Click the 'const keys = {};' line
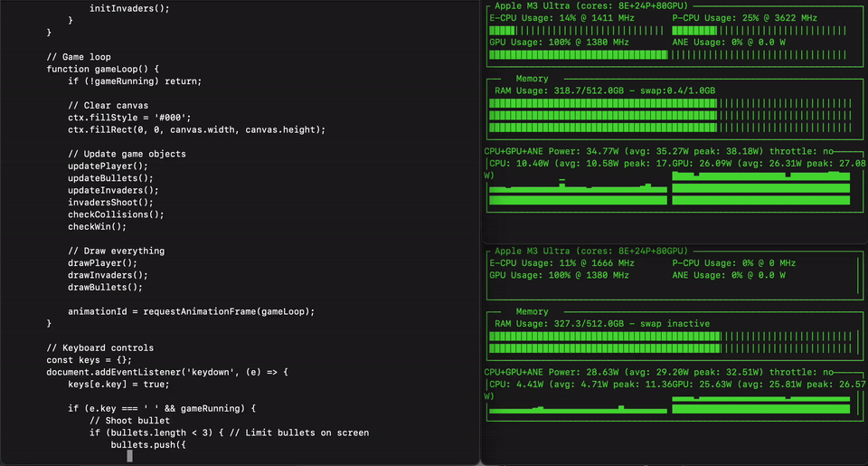This screenshot has width=868, height=466. pos(90,360)
